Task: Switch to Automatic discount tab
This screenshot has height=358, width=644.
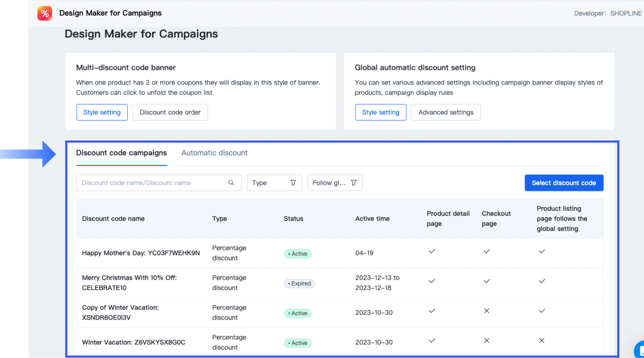Action: point(214,153)
